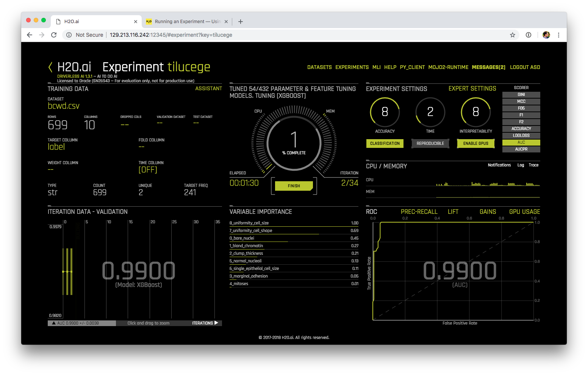The image size is (588, 375).
Task: Click the bcwd.csv dataset name
Action: [x=64, y=106]
